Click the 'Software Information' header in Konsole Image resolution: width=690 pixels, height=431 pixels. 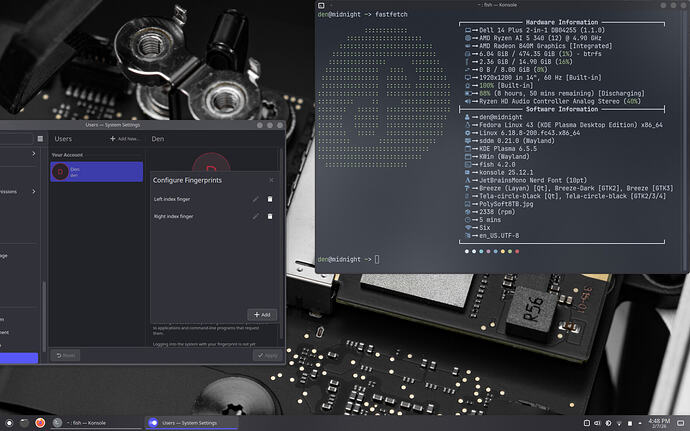click(x=562, y=109)
